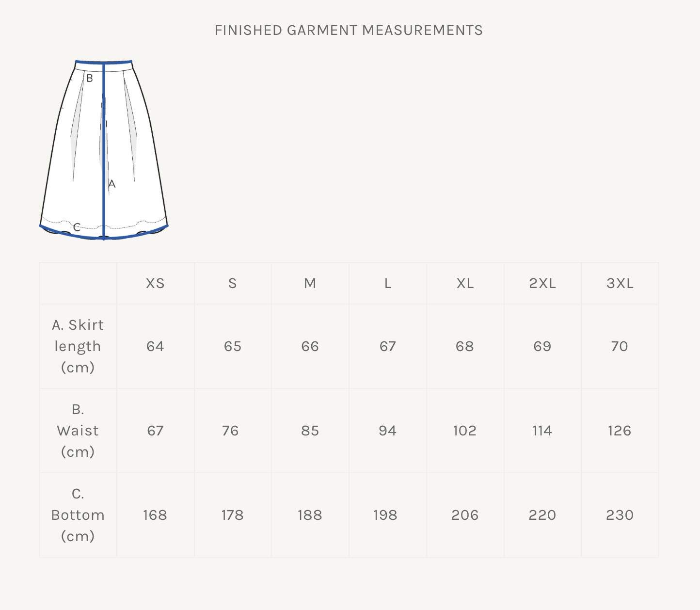Click the Finished Garment Measurements heading
This screenshot has width=700, height=610.
click(x=349, y=30)
